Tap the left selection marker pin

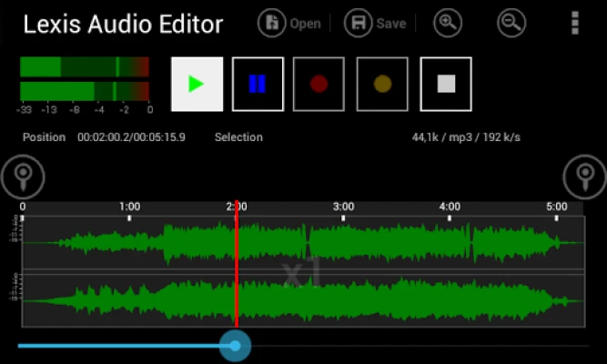(23, 177)
